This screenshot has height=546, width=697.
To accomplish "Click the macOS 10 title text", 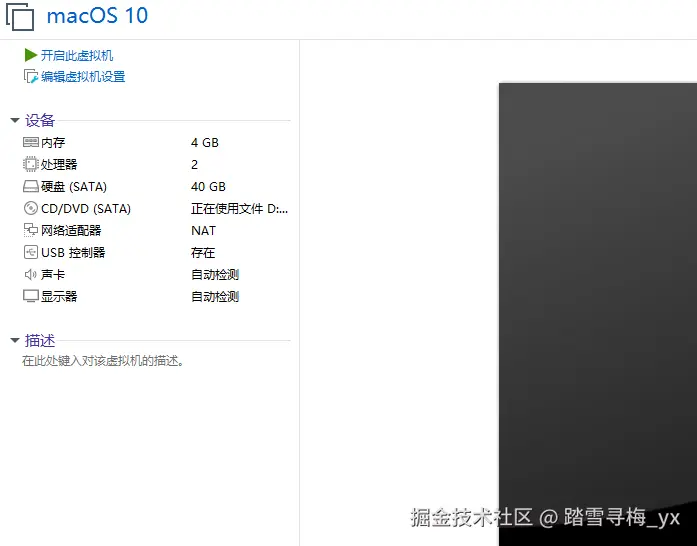I will click(97, 16).
